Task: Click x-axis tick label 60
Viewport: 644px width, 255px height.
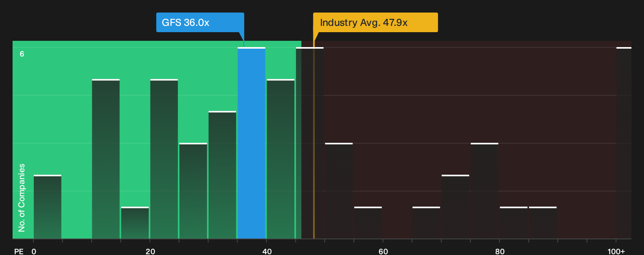Action: 383,251
